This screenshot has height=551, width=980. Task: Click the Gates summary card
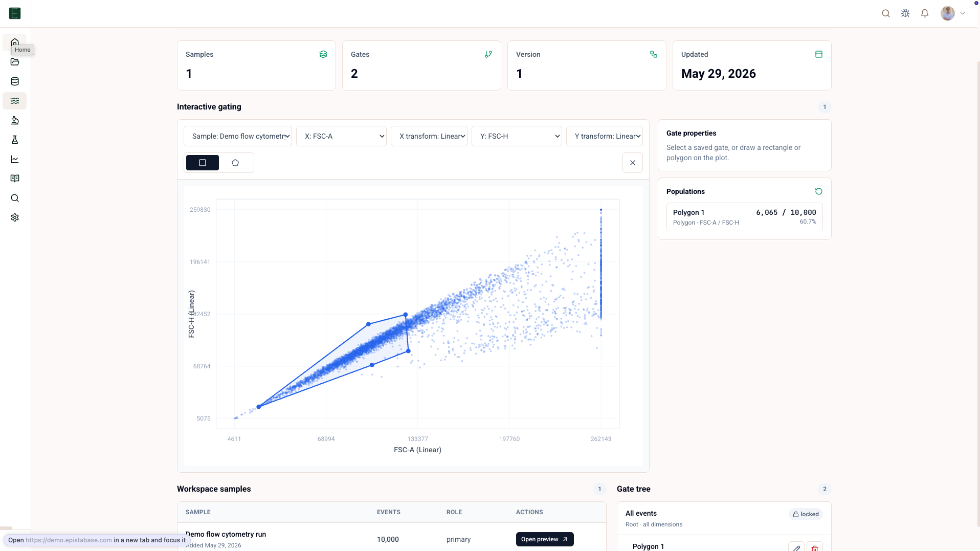tap(421, 65)
